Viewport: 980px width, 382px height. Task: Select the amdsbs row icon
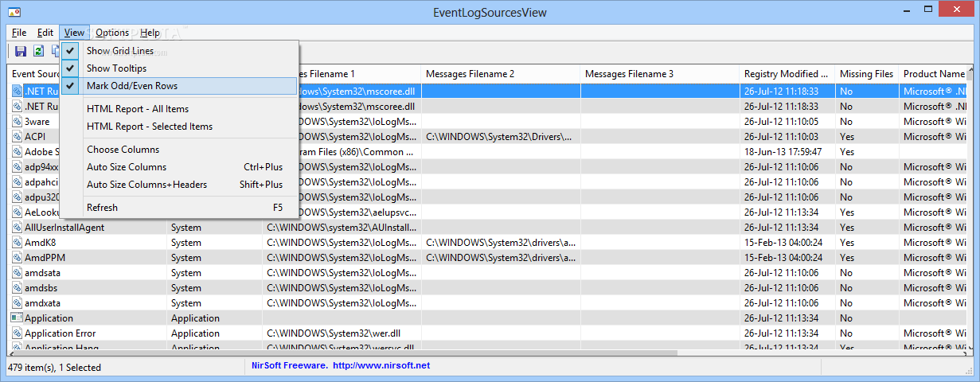(x=18, y=288)
